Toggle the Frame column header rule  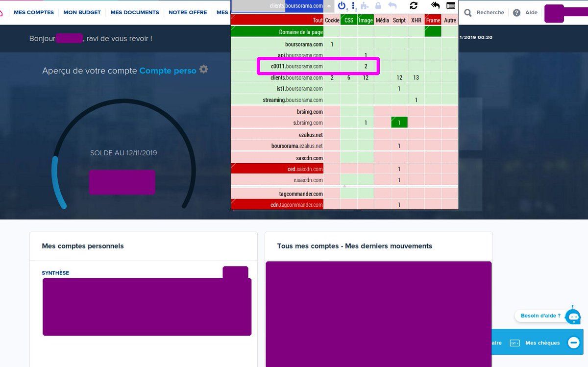click(x=433, y=20)
